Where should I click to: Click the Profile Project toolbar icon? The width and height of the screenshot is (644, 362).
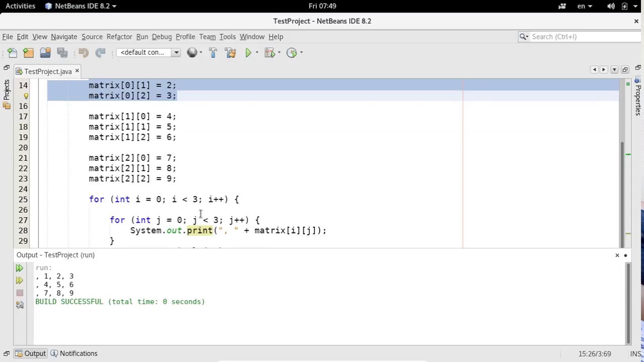(x=292, y=52)
